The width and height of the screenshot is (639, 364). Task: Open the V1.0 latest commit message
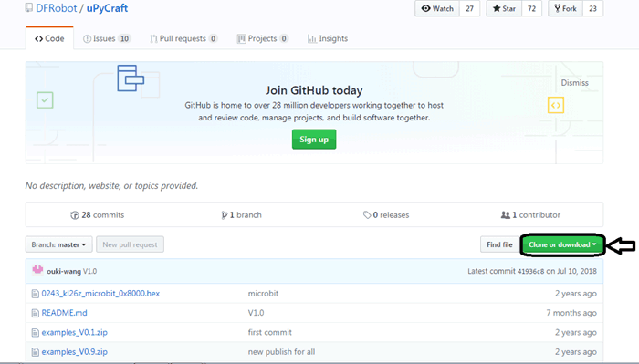tap(90, 271)
